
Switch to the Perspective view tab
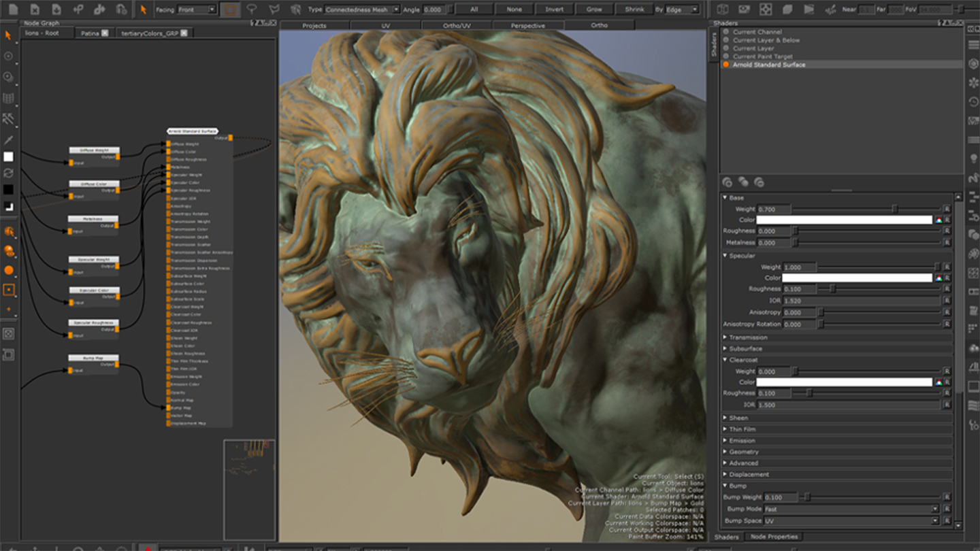point(527,26)
